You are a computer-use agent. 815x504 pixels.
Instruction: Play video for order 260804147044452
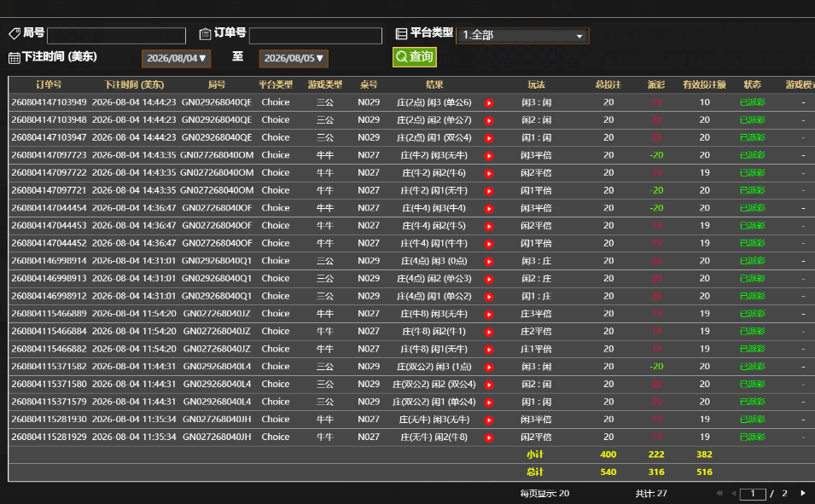[489, 244]
